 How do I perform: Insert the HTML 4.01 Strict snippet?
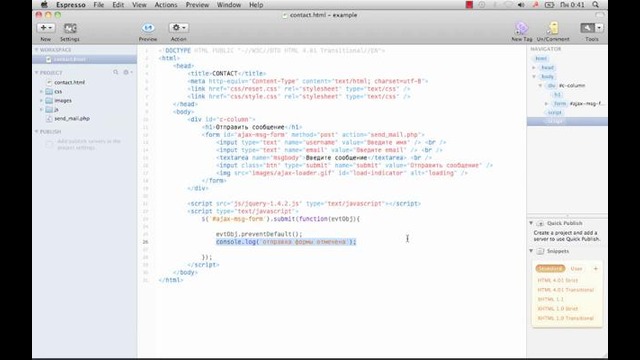click(558, 280)
